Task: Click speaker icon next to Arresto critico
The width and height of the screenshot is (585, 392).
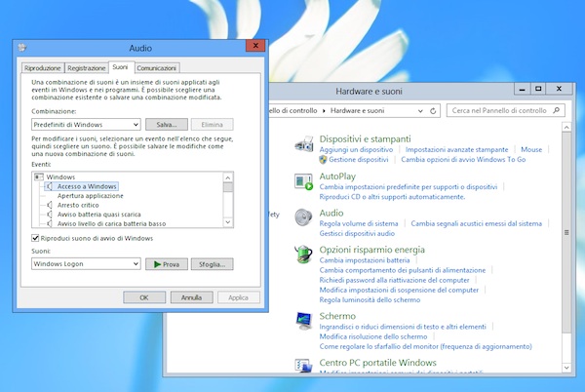Action: click(x=50, y=205)
